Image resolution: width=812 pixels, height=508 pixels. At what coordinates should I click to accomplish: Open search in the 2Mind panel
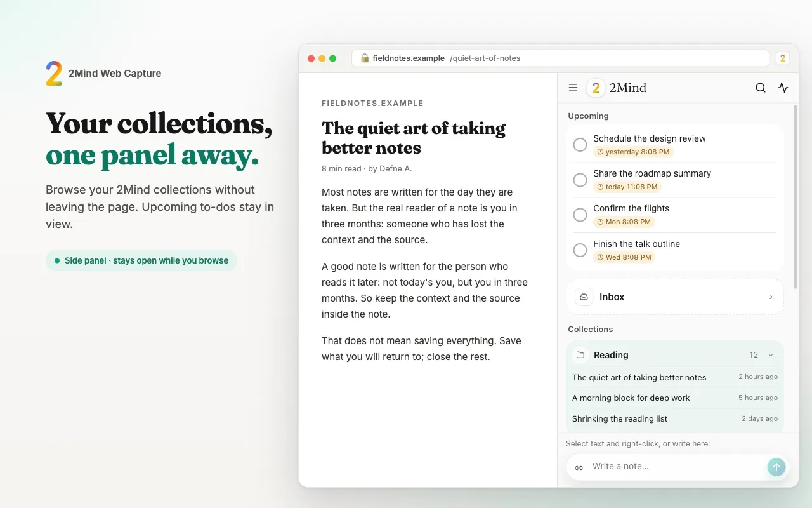click(761, 88)
